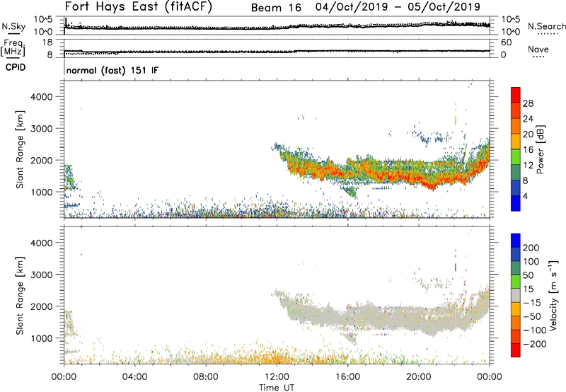Image resolution: width=566 pixels, height=392 pixels.
Task: Click the "4" label on the power colorbar
Action: coord(525,196)
